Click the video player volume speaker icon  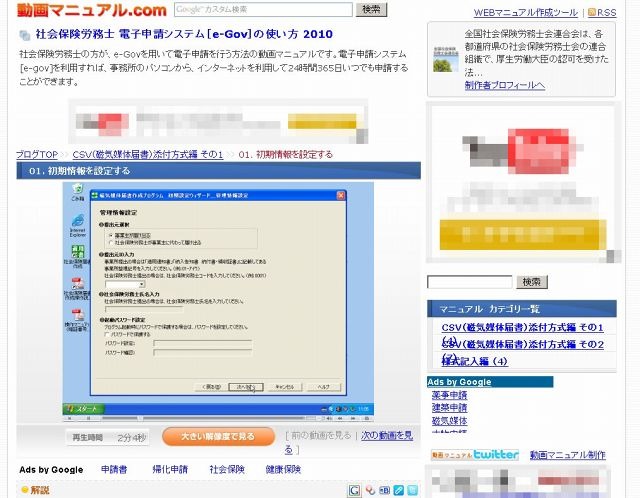click(x=329, y=418)
